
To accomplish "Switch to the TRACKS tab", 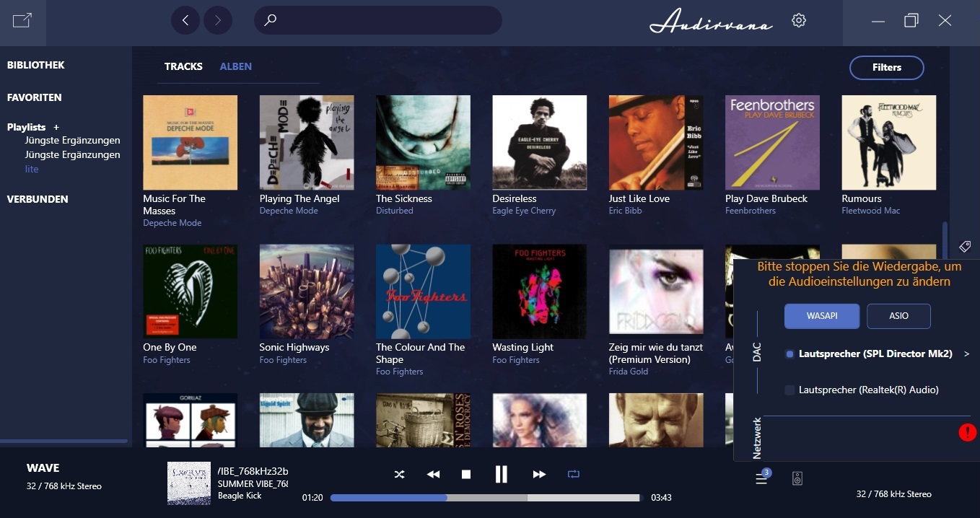I will tap(183, 66).
